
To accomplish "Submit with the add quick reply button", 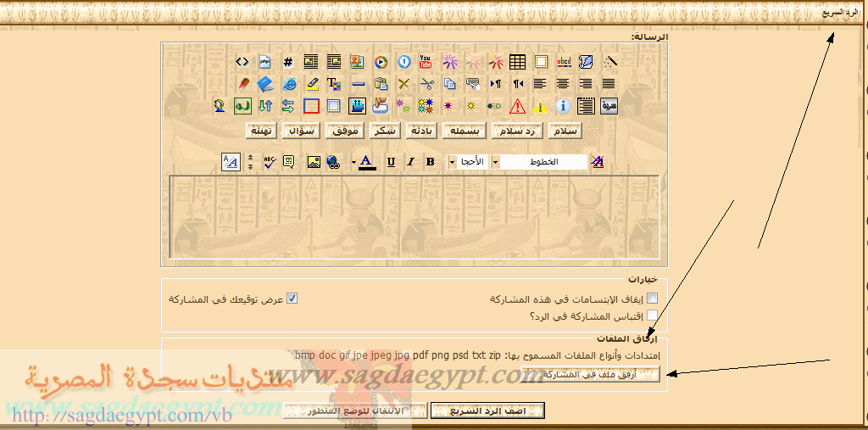I will click(x=487, y=410).
